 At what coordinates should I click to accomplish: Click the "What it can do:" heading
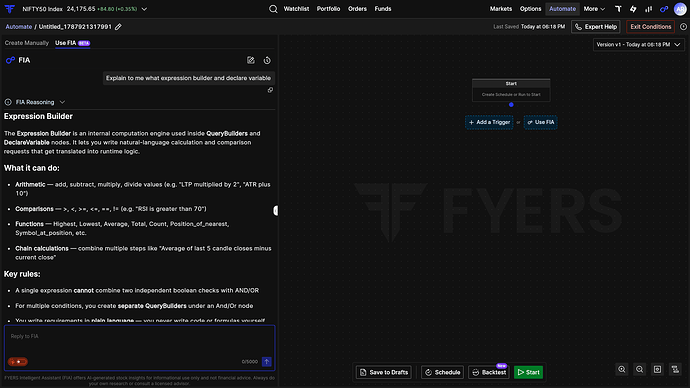tap(32, 168)
